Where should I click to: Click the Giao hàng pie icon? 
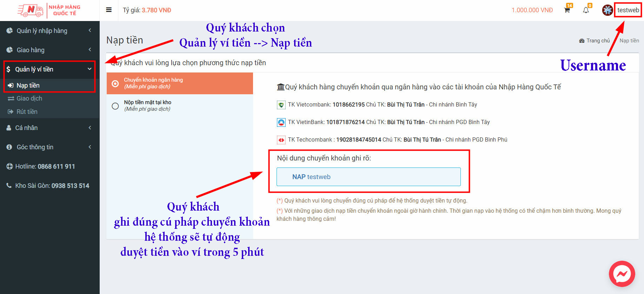pos(9,50)
